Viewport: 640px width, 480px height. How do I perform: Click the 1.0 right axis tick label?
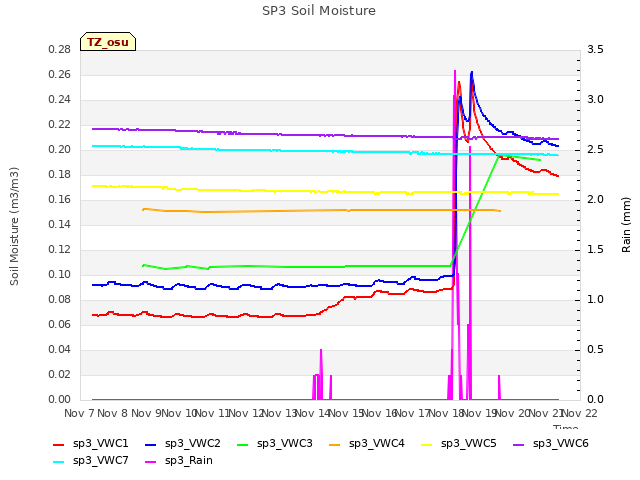[x=595, y=300]
